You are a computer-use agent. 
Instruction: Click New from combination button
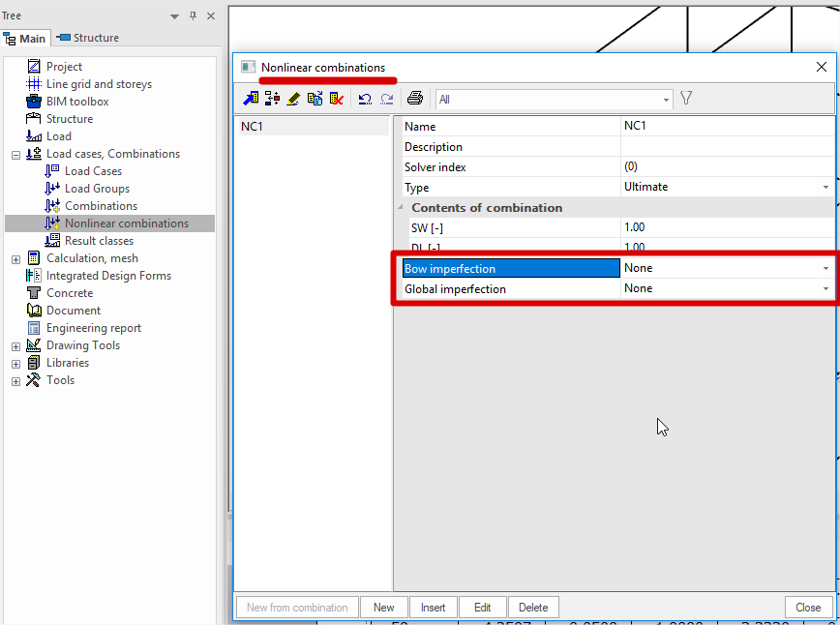(297, 608)
